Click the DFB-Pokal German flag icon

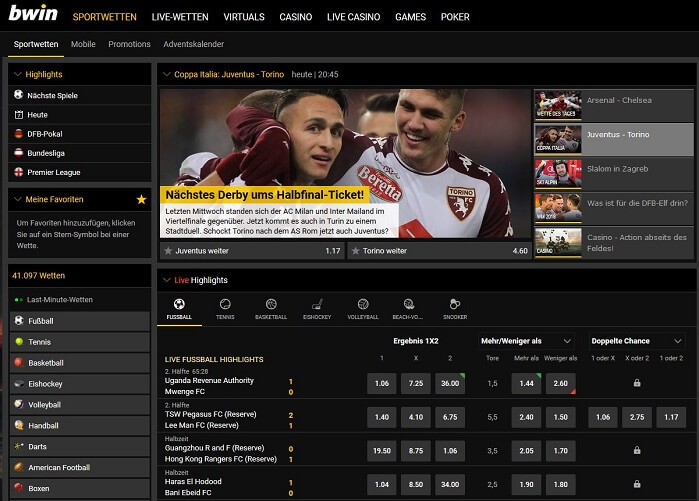point(18,134)
